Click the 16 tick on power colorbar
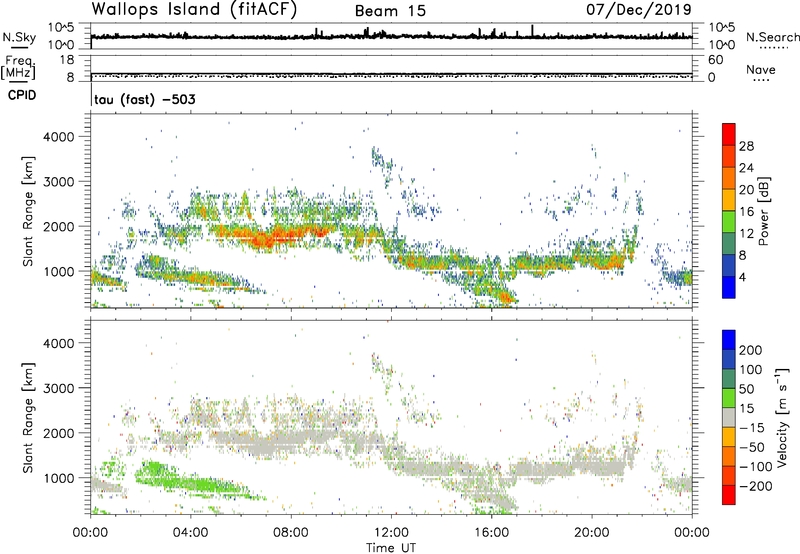 (x=746, y=211)
